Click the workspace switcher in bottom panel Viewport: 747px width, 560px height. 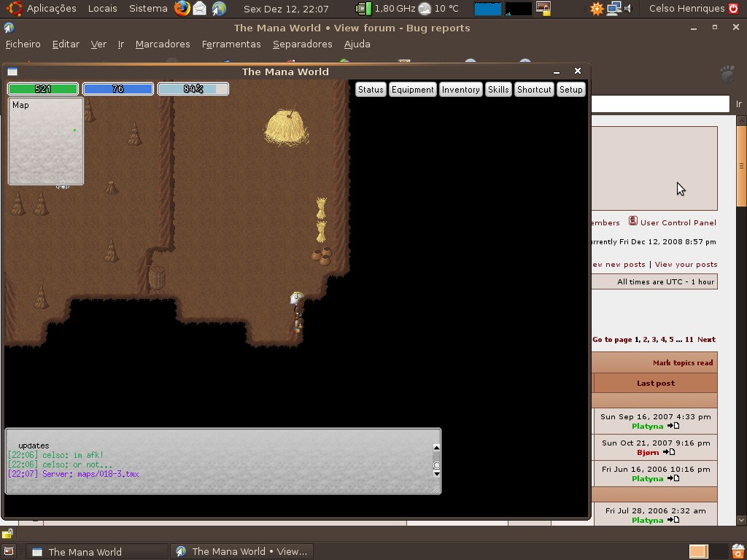[708, 551]
